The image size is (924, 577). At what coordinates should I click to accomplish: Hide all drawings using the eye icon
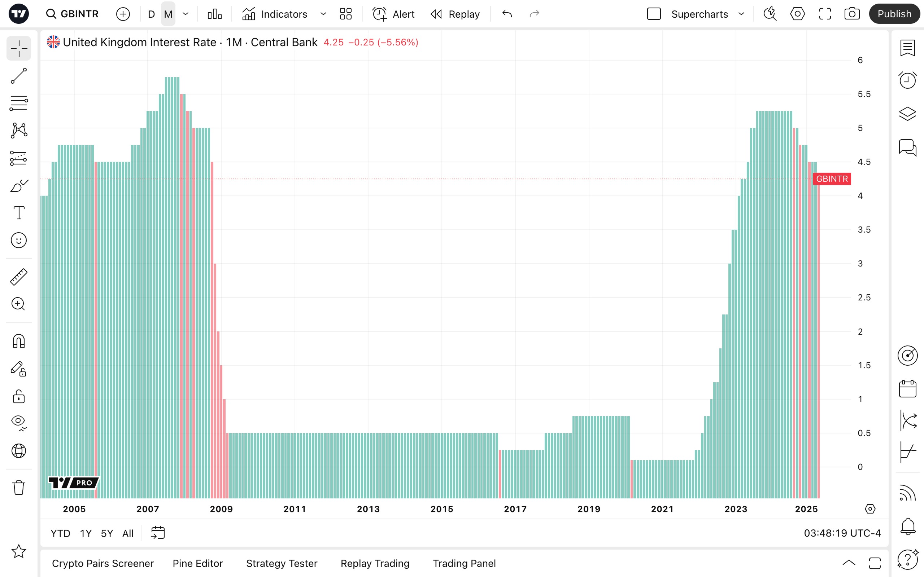pos(19,421)
